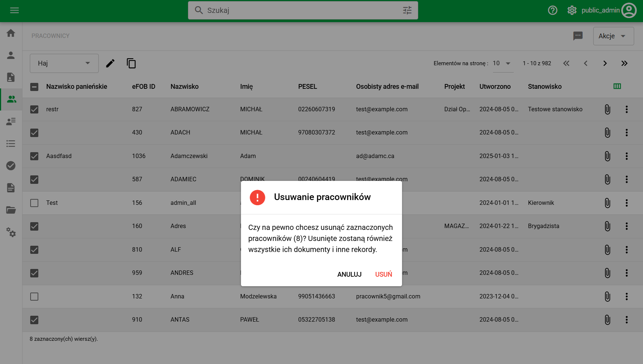Click the Szukaj search field
The height and width of the screenshot is (364, 643).
tap(302, 10)
